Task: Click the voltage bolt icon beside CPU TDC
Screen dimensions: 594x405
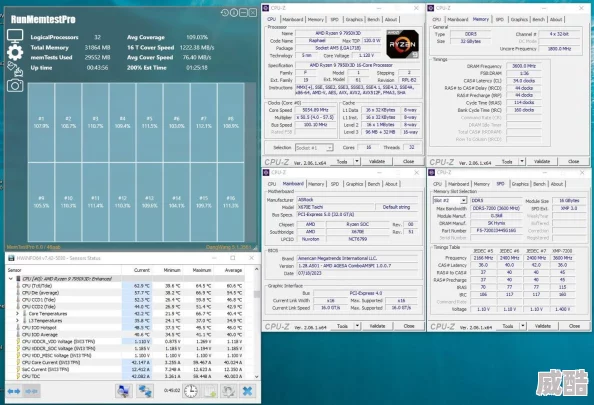Action: click(18, 376)
